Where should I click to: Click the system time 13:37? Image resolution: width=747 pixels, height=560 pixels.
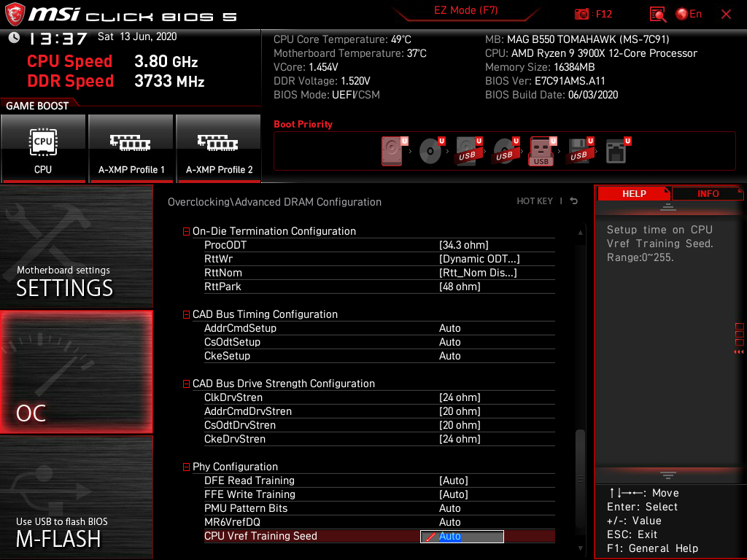coord(58,38)
